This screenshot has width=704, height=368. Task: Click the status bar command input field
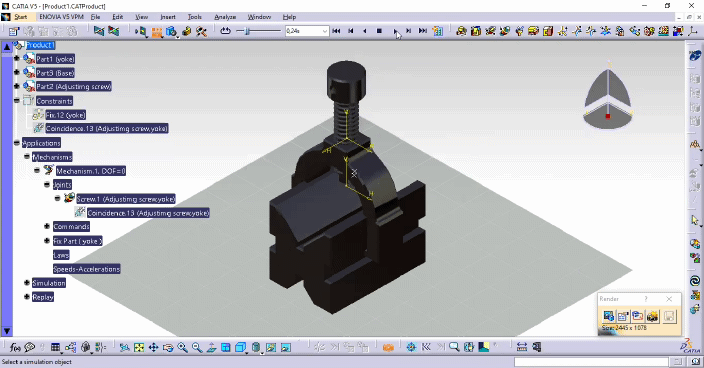tap(591, 362)
